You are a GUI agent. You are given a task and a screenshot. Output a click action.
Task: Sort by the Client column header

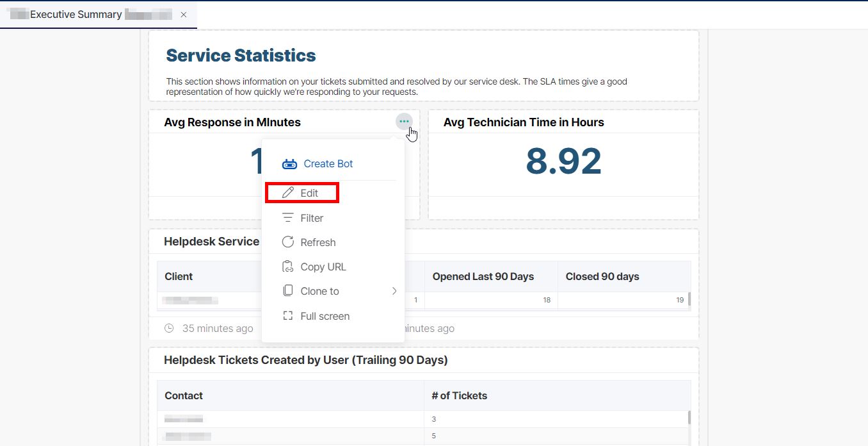[179, 277]
